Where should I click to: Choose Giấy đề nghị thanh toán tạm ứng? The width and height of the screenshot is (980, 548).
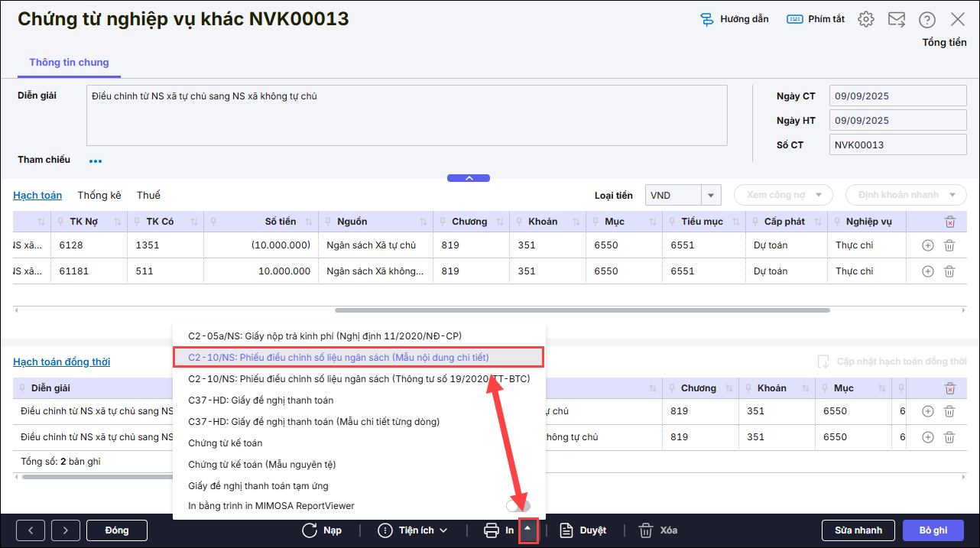258,485
